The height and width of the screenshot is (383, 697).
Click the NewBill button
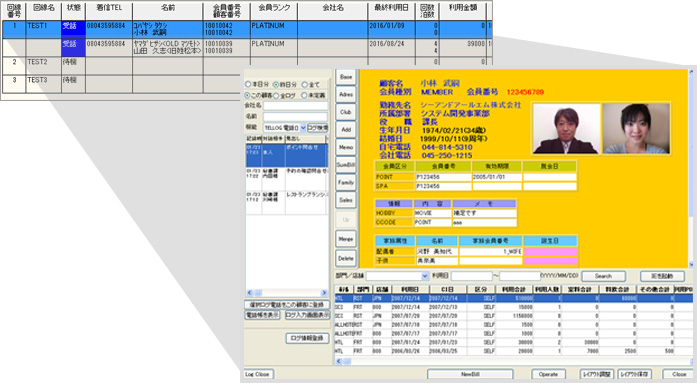pyautogui.click(x=470, y=375)
